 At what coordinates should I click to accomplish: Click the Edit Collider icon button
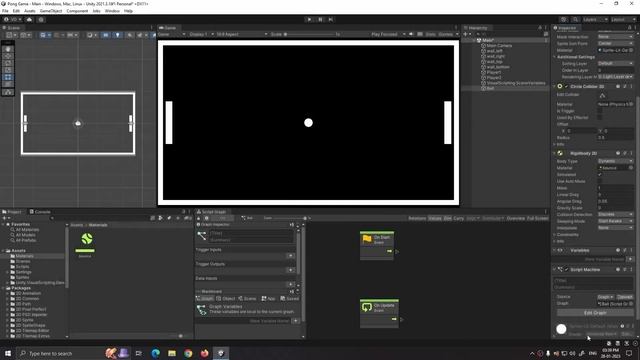[x=602, y=95]
